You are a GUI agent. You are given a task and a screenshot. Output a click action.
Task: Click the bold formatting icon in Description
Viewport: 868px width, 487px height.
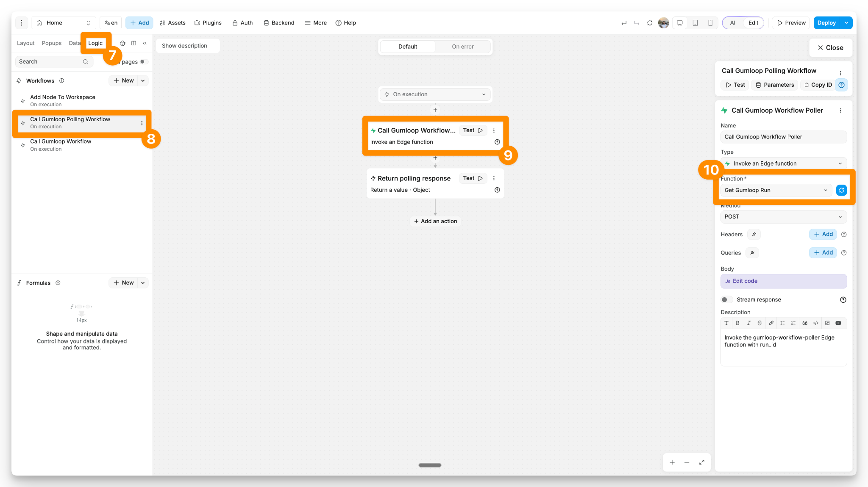pyautogui.click(x=737, y=323)
